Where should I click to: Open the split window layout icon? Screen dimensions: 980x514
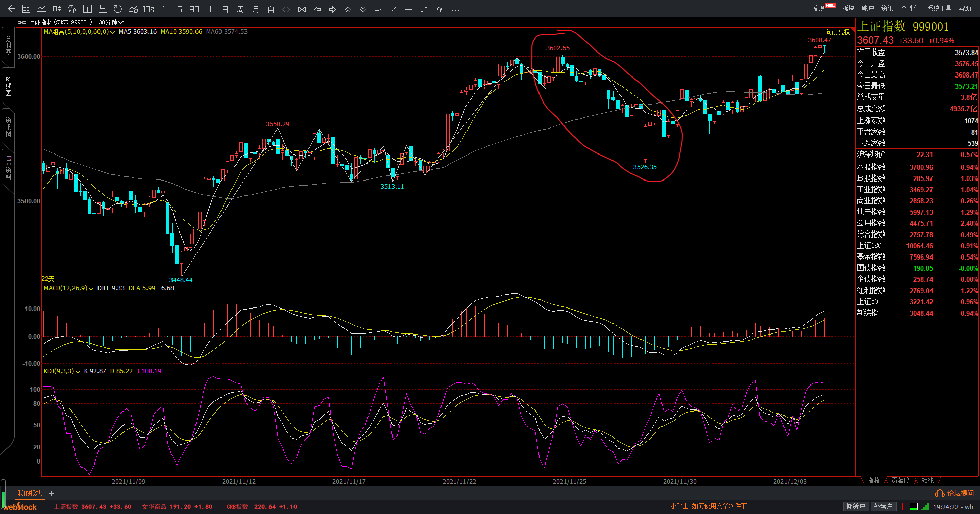(378, 9)
